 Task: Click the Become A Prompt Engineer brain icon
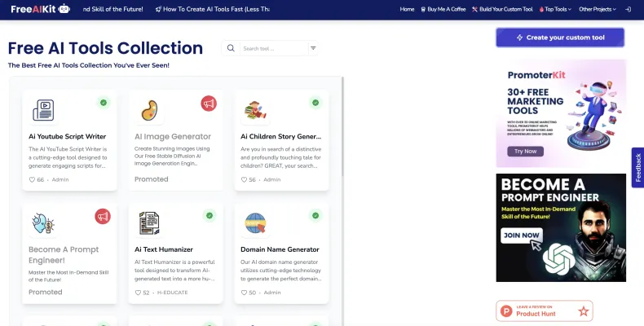point(42,222)
